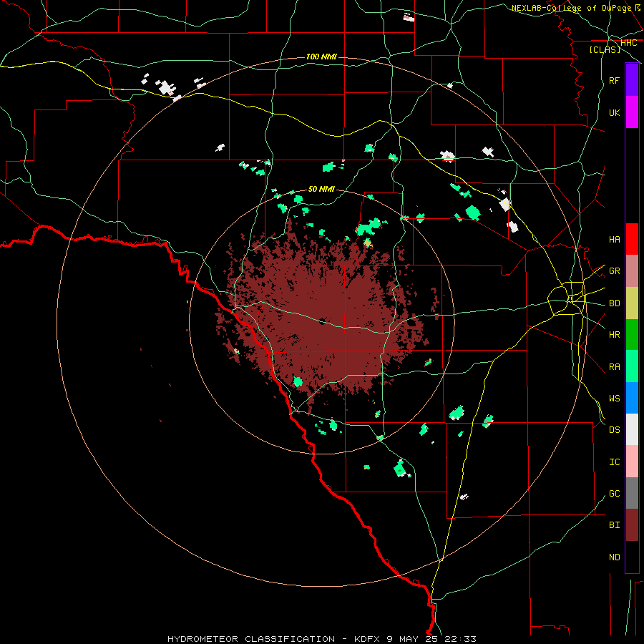The width and height of the screenshot is (644, 644).
Task: Click the light pink IC legend swatch
Action: click(632, 462)
